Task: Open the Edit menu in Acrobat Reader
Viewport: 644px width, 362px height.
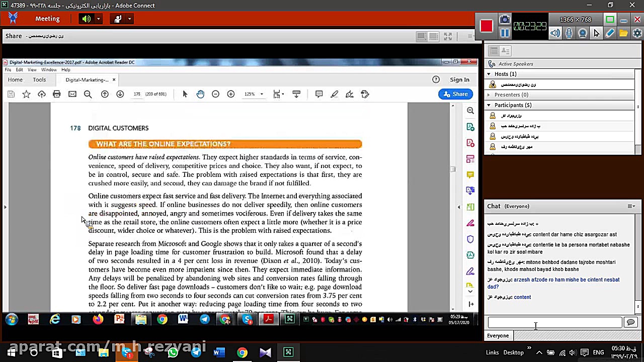Action: 19,70
